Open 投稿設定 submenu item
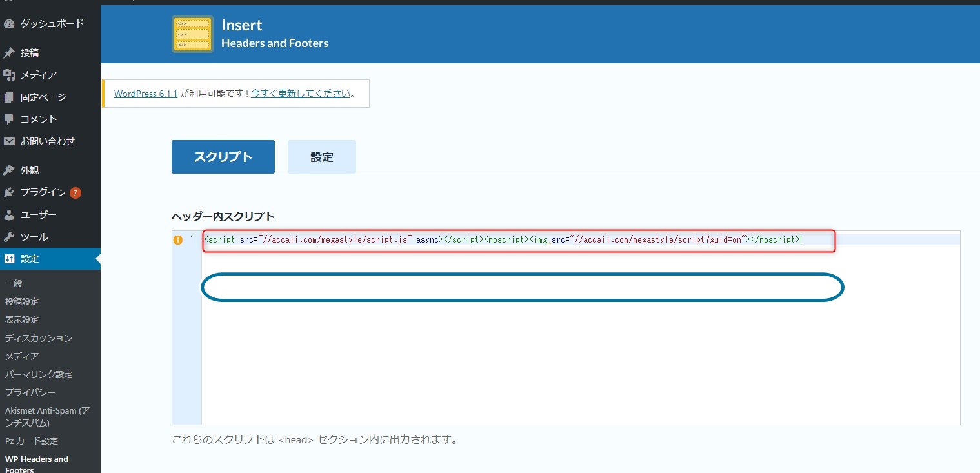Image resolution: width=980 pixels, height=473 pixels. 22,301
